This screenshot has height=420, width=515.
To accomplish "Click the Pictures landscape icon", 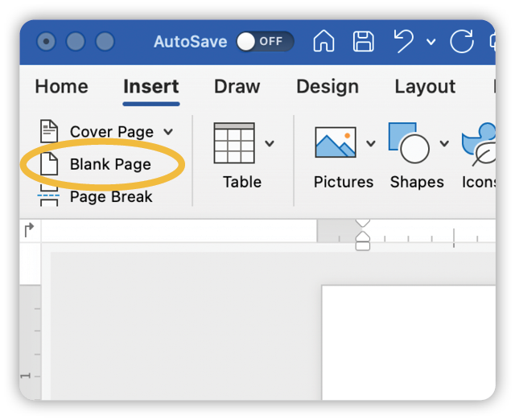I will click(336, 143).
